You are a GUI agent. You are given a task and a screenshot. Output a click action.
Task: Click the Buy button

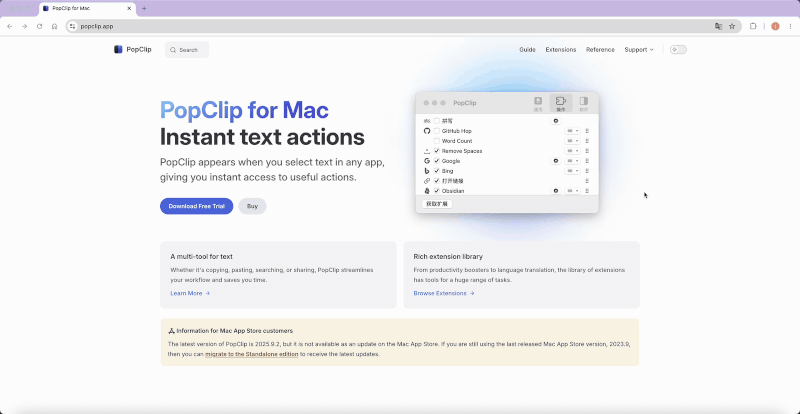point(252,206)
